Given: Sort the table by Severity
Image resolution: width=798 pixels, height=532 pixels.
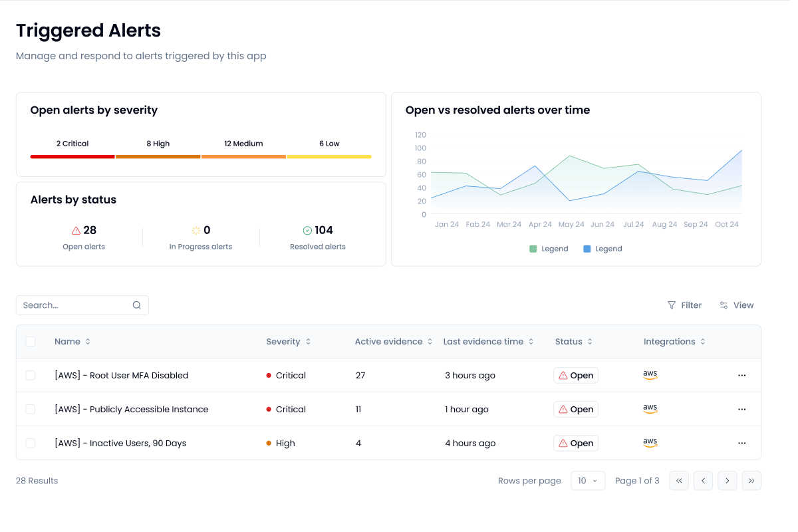Looking at the screenshot, I should pyautogui.click(x=288, y=341).
